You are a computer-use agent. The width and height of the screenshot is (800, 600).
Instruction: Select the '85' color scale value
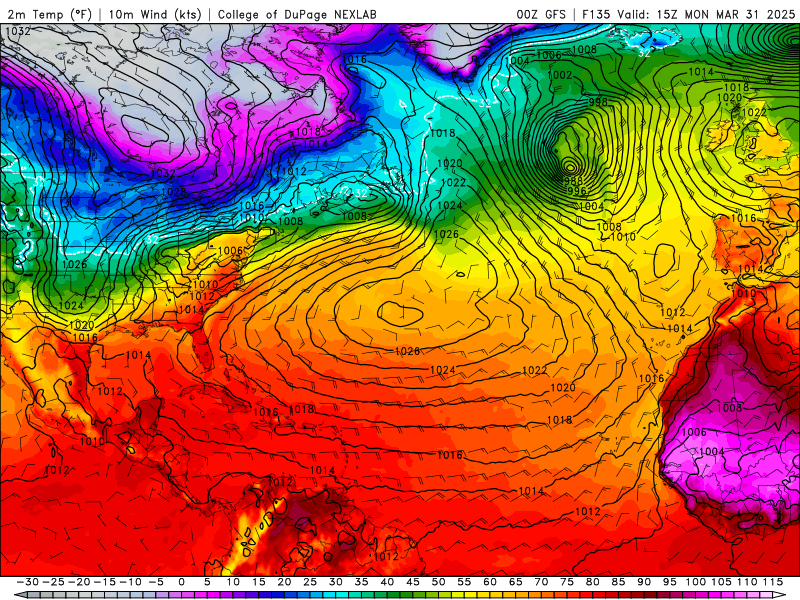click(618, 582)
